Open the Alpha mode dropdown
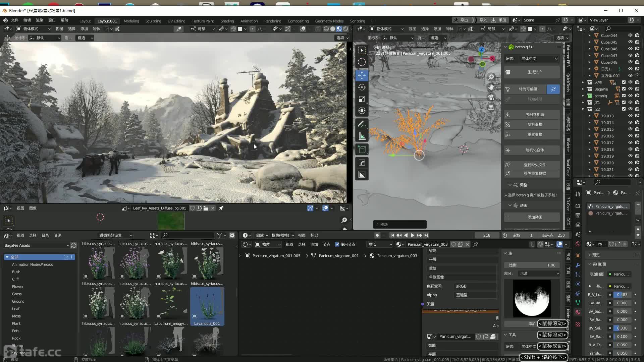 point(476,295)
